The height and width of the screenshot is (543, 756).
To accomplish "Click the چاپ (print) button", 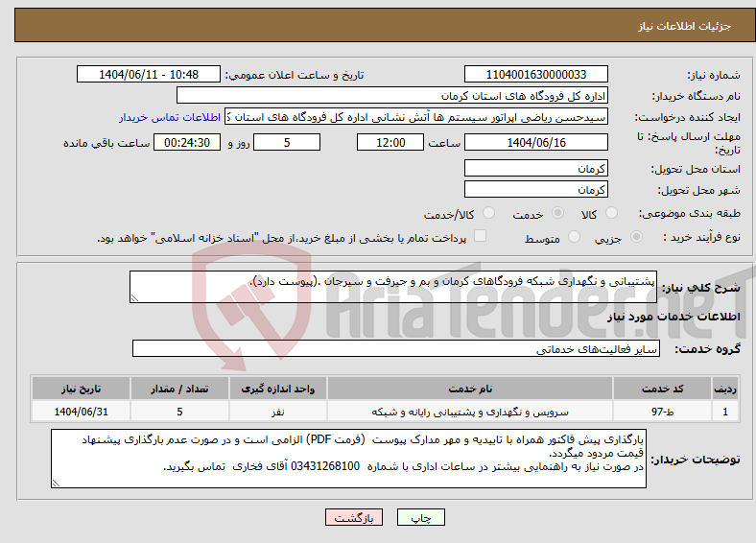I will (x=420, y=517).
